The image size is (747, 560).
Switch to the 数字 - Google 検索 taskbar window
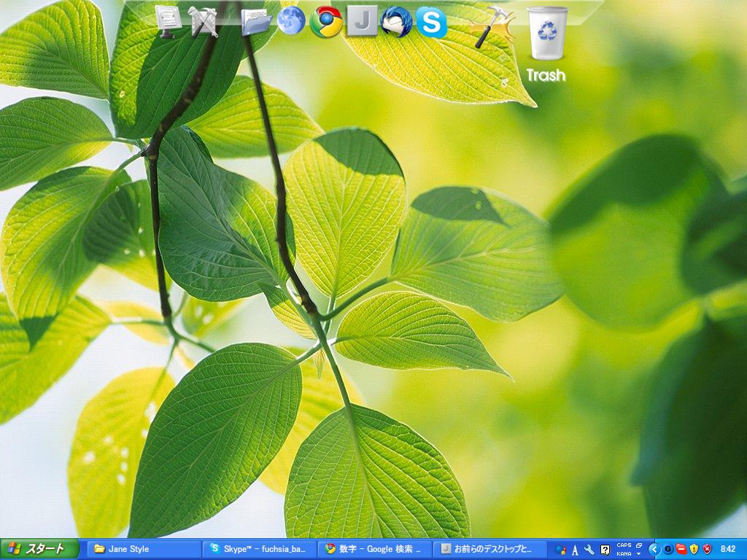point(374,549)
